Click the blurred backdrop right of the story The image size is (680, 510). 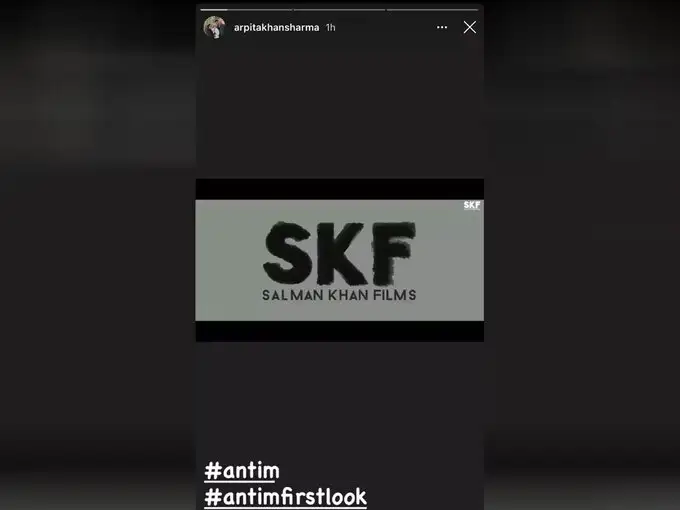point(582,255)
